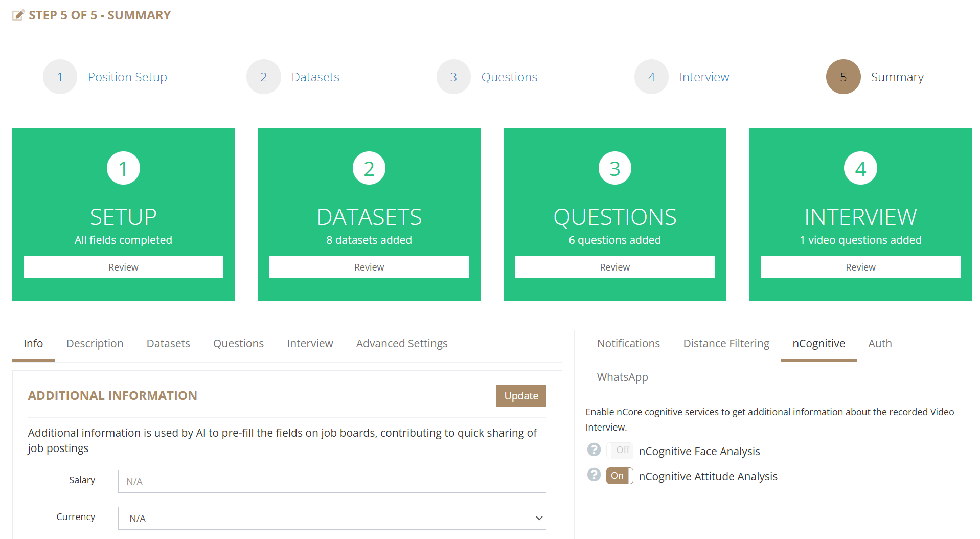Click the Update button
The height and width of the screenshot is (539, 980).
pyautogui.click(x=521, y=396)
